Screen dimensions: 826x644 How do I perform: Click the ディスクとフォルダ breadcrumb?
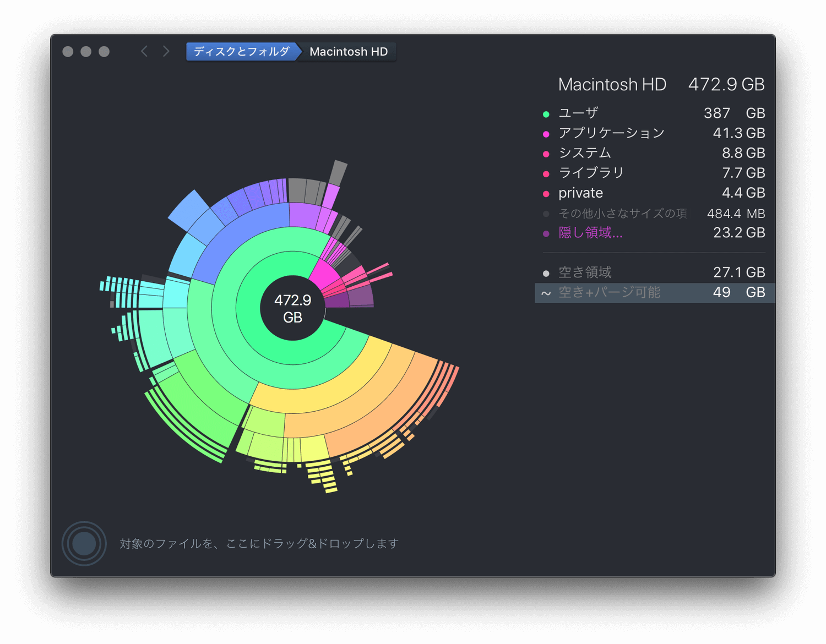(x=241, y=51)
